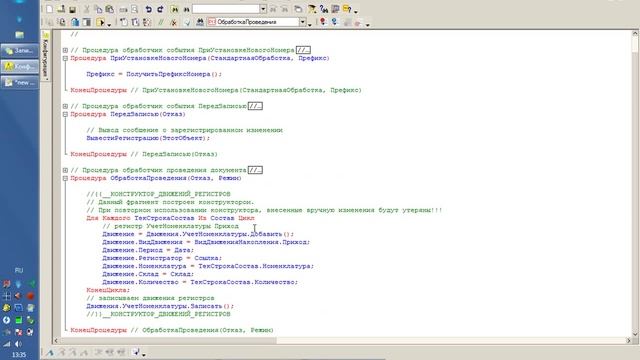Viewport: 640px width, 360px height.
Task: Click the line Движения.УчетНоменклатуры.Записать();
Action: click(x=160, y=306)
